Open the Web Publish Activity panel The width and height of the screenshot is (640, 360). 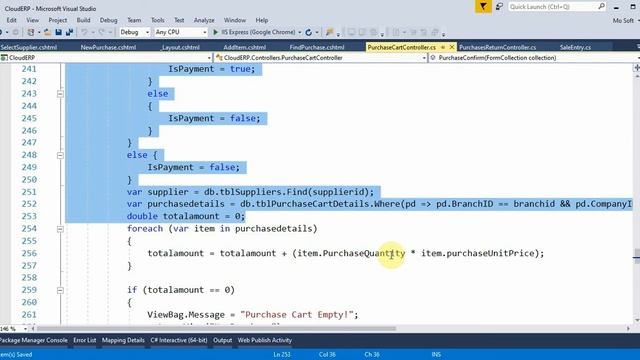click(264, 340)
